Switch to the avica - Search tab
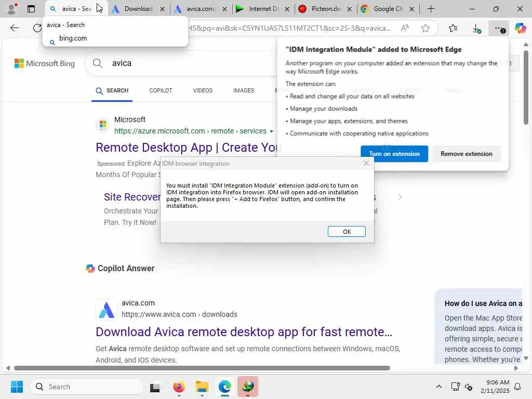 click(76, 9)
